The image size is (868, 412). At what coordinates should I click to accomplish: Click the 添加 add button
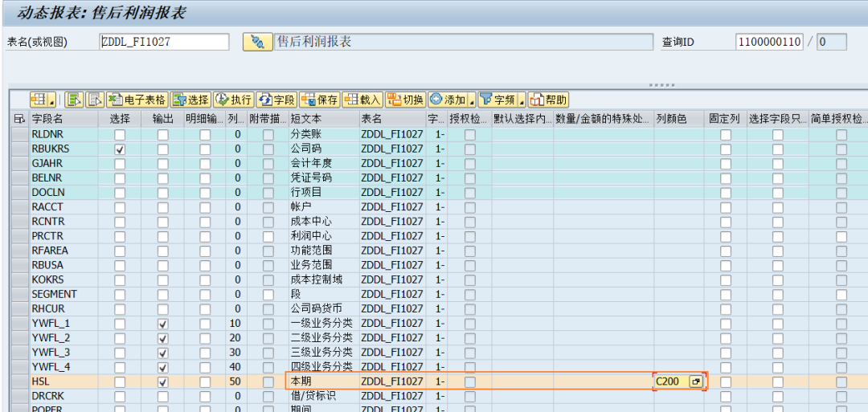(x=448, y=100)
